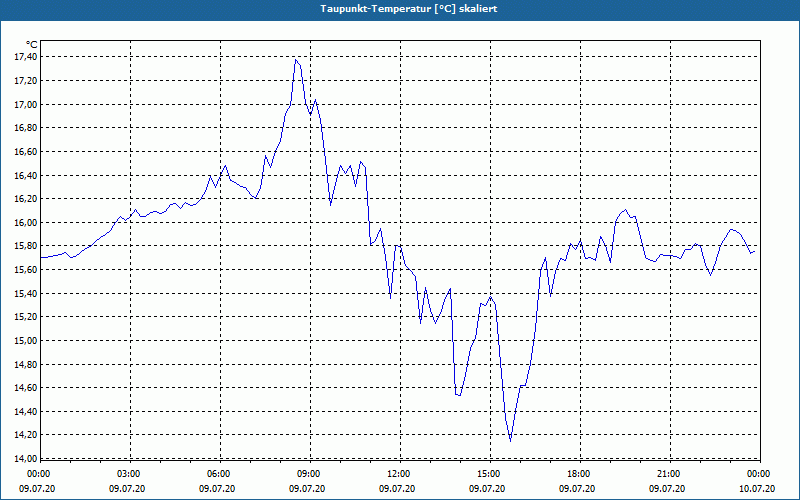Click the dew point curve's highest peak

point(295,60)
